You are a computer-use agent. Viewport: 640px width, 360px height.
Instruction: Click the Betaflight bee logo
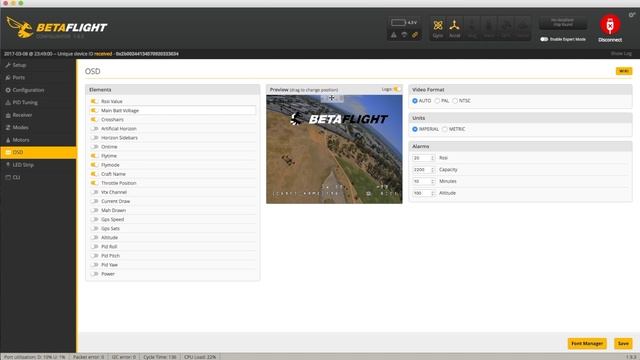point(20,27)
